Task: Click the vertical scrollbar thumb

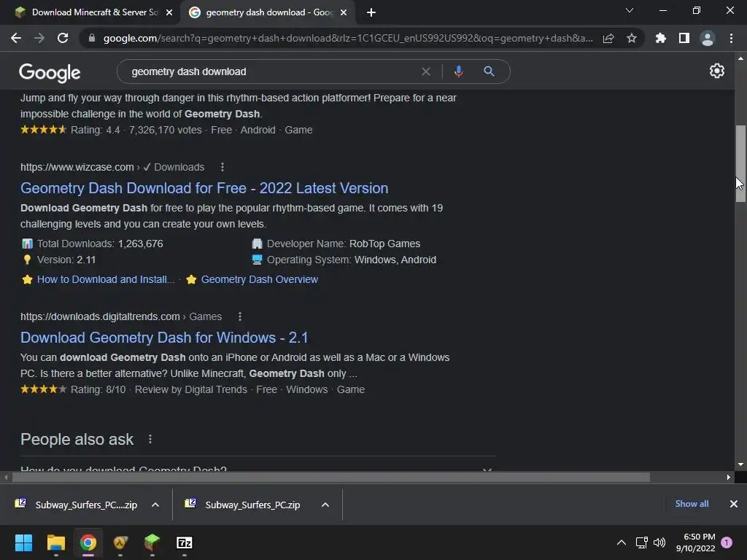Action: (740, 164)
